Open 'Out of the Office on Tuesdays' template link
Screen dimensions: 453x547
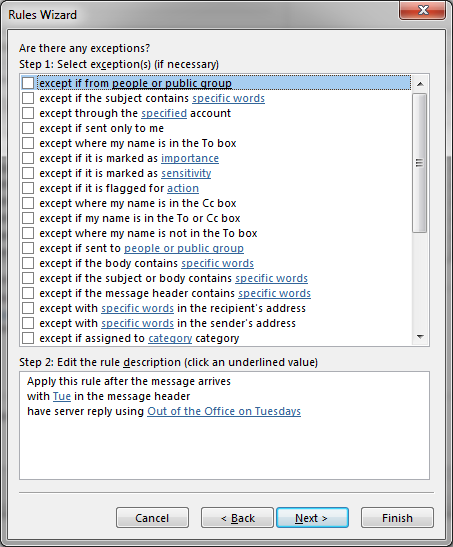pyautogui.click(x=224, y=411)
